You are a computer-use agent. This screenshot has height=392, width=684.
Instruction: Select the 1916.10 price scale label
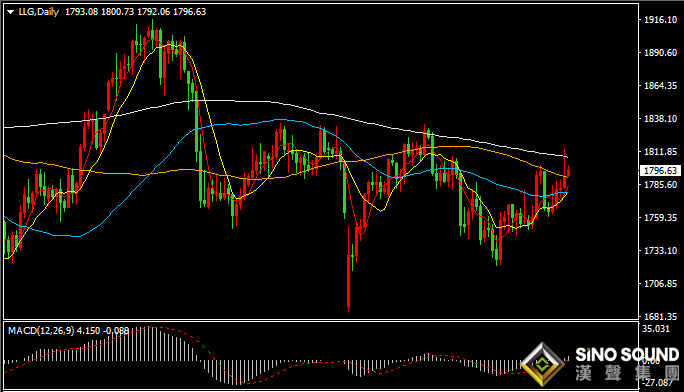[x=660, y=20]
